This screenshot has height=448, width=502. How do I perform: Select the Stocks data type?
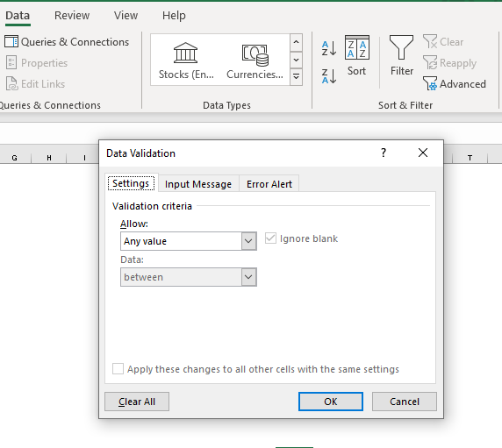[x=186, y=60]
